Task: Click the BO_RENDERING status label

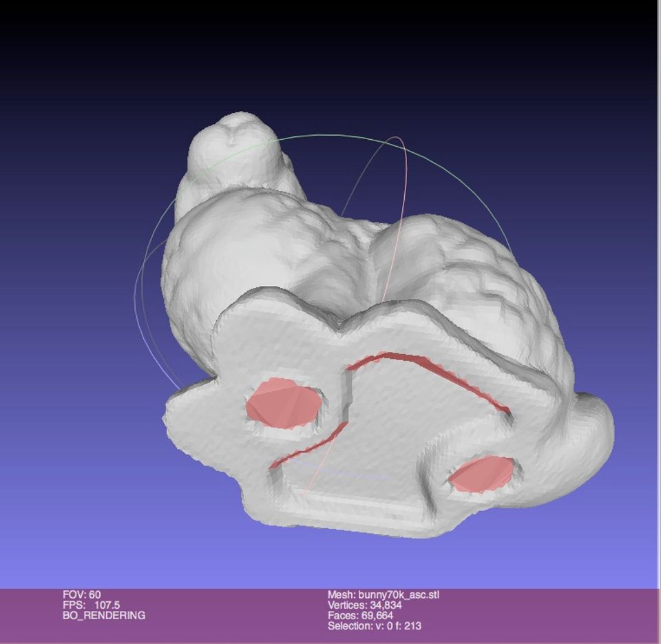Action: [104, 616]
